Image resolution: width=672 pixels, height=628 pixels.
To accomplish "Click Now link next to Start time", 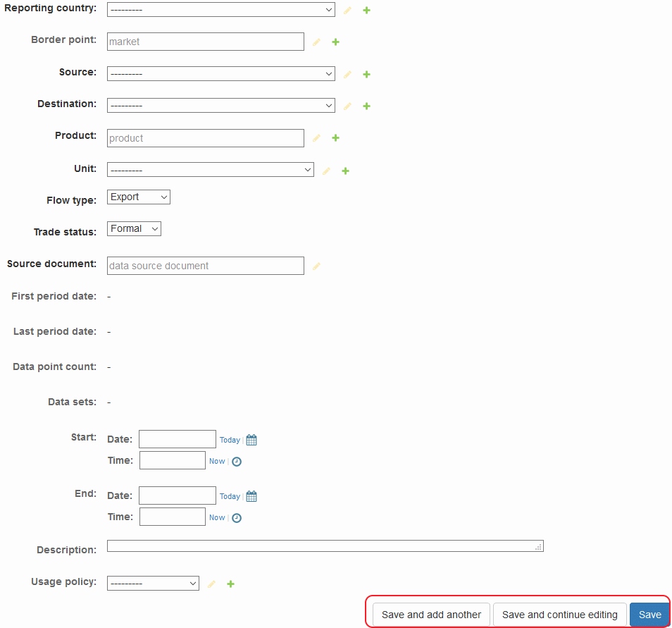I will (x=217, y=461).
